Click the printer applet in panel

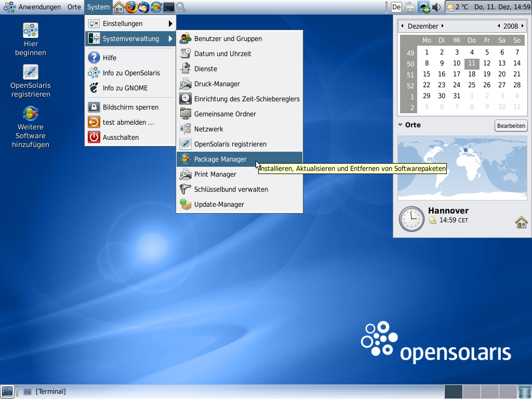tap(410, 7)
